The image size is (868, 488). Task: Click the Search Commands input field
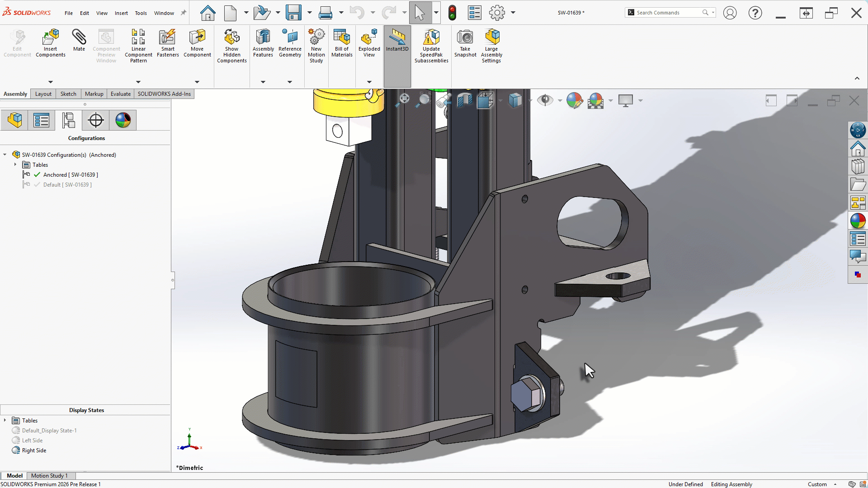click(667, 13)
